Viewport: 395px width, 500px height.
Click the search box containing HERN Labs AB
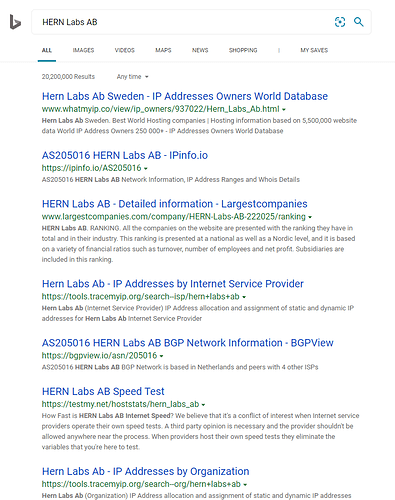pos(201,22)
